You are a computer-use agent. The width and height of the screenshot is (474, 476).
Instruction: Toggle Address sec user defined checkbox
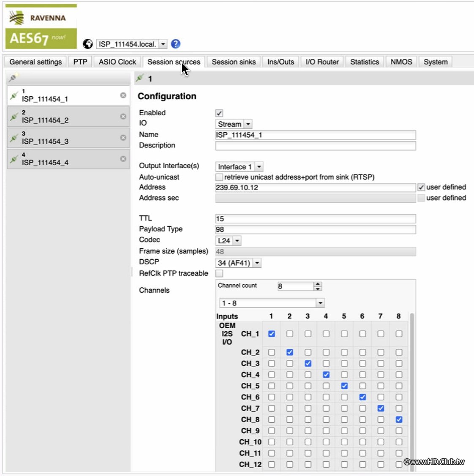pos(421,198)
